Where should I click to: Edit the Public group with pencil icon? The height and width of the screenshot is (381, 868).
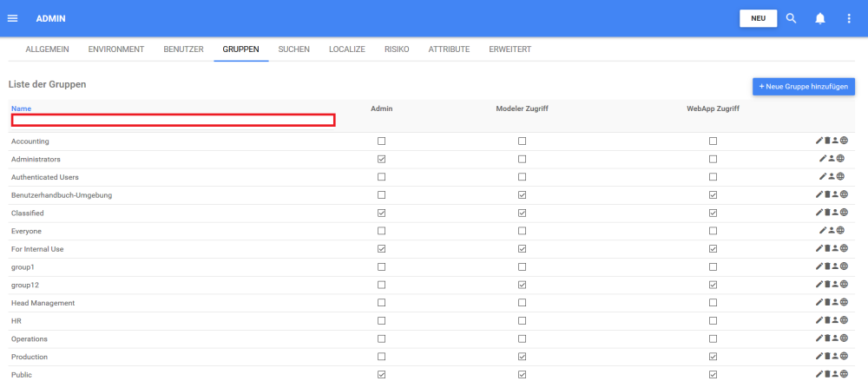coord(819,374)
